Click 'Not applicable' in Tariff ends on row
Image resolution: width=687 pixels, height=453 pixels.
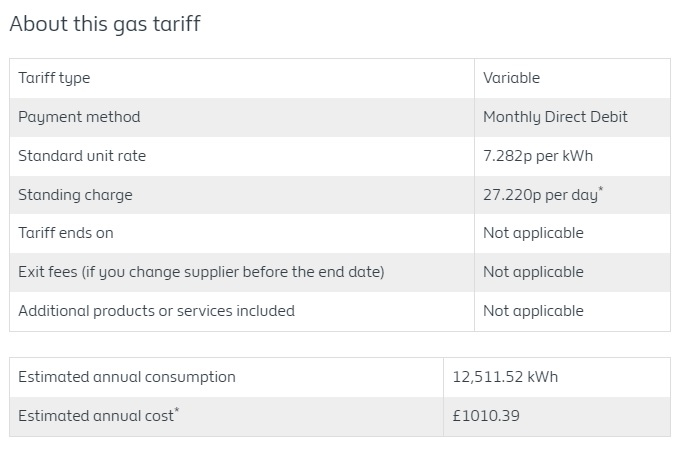[533, 233]
